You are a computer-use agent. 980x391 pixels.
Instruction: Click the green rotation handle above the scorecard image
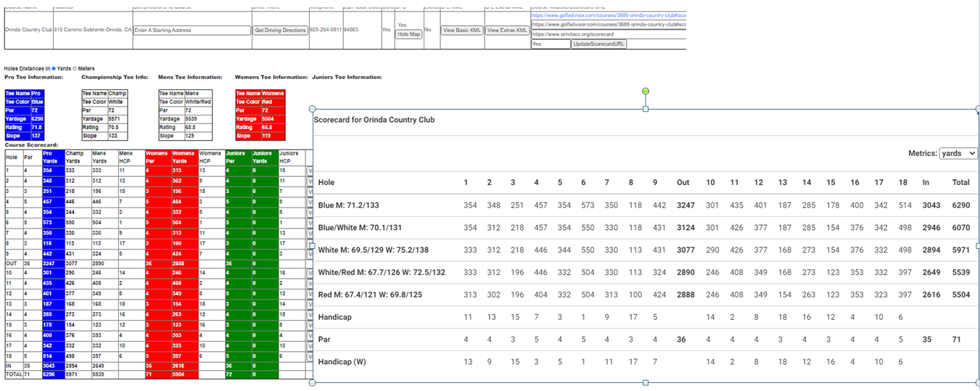point(646,91)
